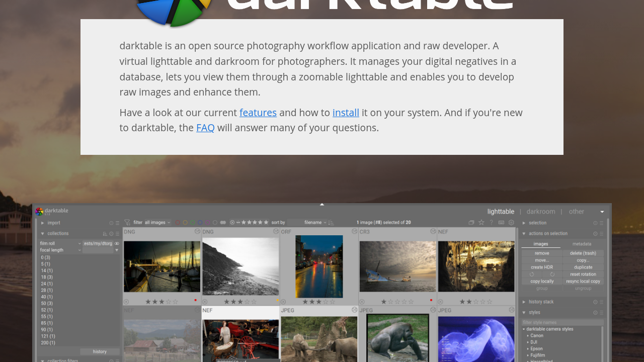Collapse the styles module
644x362 pixels.
[524, 313]
